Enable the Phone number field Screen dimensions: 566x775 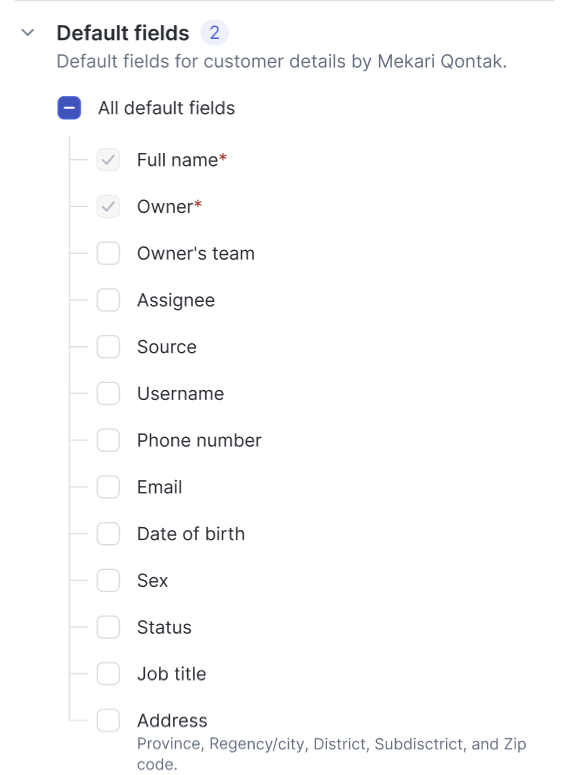108,440
